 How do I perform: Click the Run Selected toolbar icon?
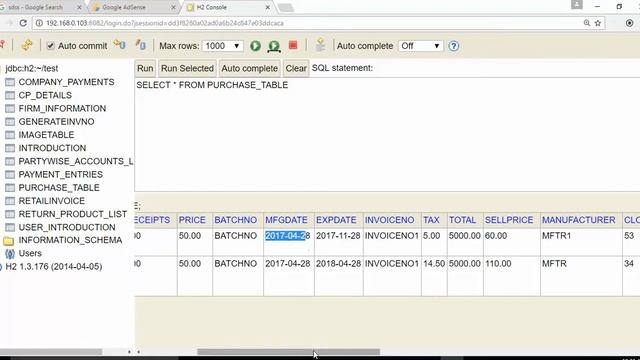point(274,46)
